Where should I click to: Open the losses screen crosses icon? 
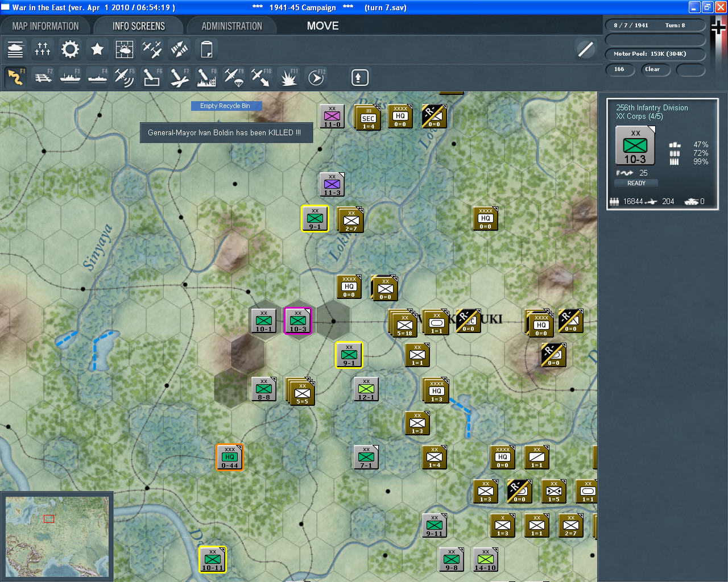(x=43, y=49)
